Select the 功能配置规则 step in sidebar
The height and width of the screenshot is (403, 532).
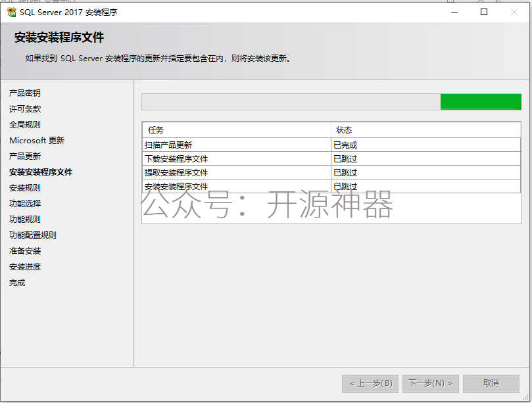pyautogui.click(x=33, y=235)
